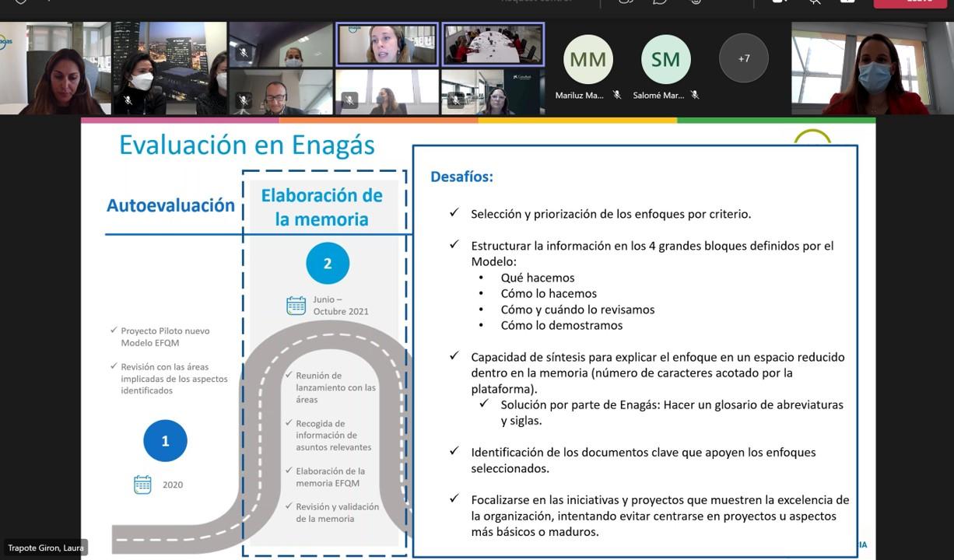Select the conference room table video tile
The width and height of the screenshot is (954, 560).
(493, 44)
